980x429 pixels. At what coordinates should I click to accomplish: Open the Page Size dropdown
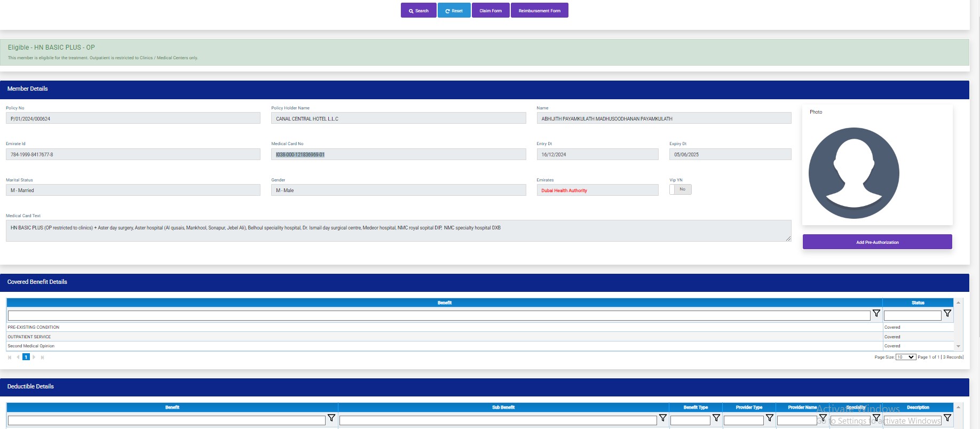pyautogui.click(x=905, y=357)
